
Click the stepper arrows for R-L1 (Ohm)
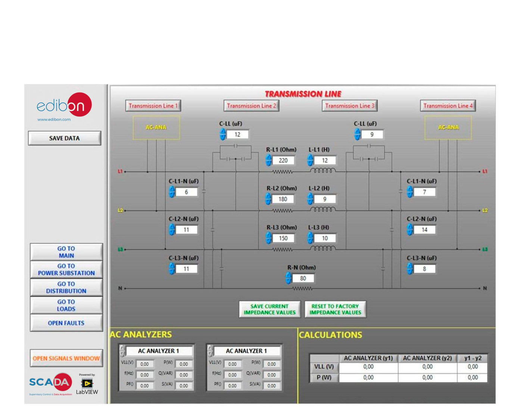pyautogui.click(x=268, y=161)
